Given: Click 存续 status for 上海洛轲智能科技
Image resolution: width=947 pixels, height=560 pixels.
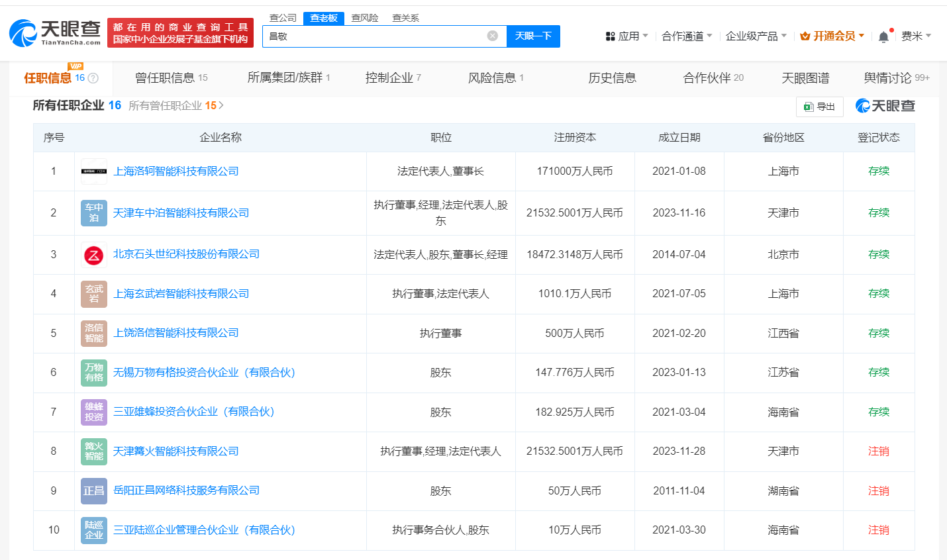Looking at the screenshot, I should (879, 171).
